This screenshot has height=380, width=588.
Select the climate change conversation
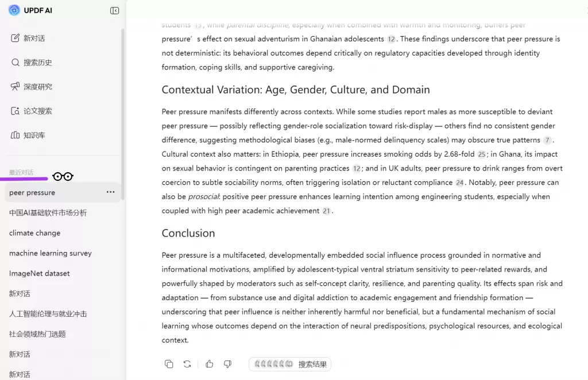(34, 233)
